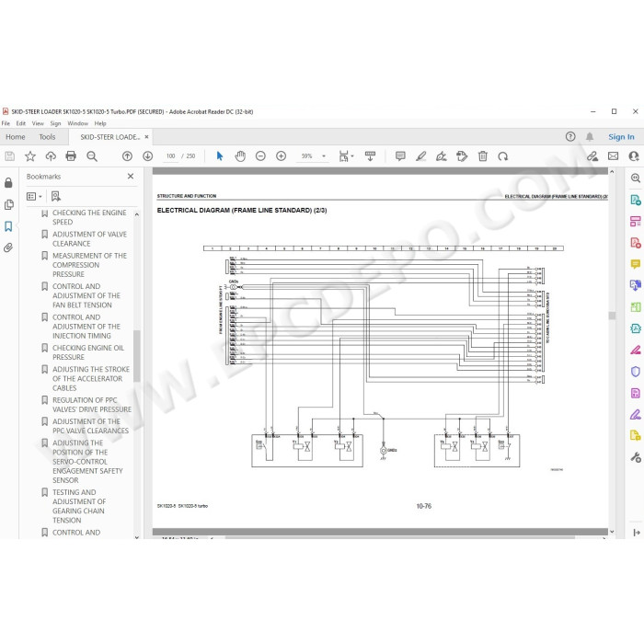Image resolution: width=644 pixels, height=644 pixels.
Task: Open the Window menu
Action: click(77, 123)
